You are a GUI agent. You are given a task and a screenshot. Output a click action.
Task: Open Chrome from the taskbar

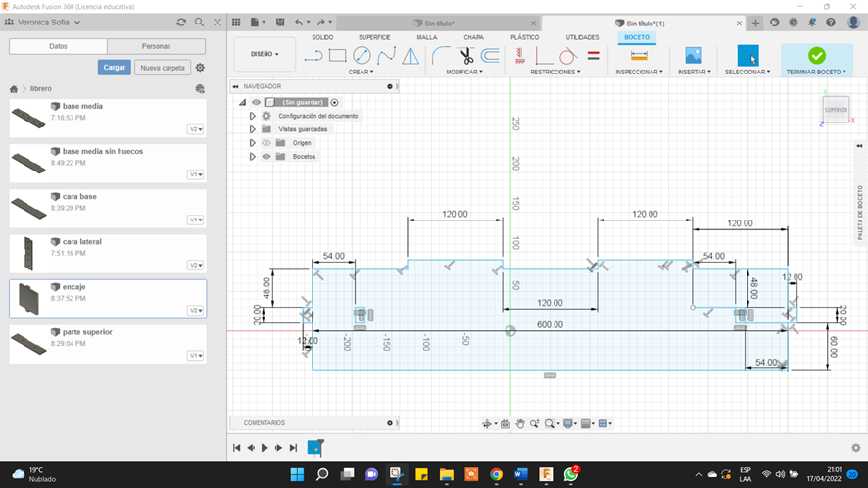496,474
